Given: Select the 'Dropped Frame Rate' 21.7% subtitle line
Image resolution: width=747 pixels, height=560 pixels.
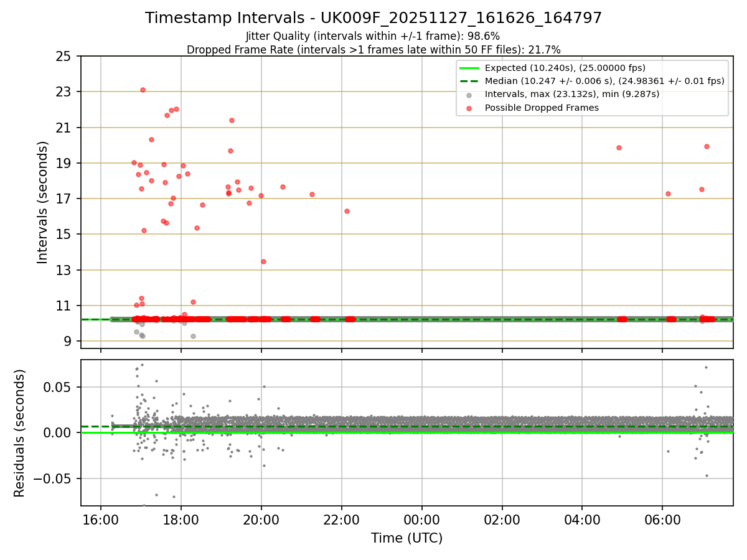Looking at the screenshot, I should pos(374,50).
